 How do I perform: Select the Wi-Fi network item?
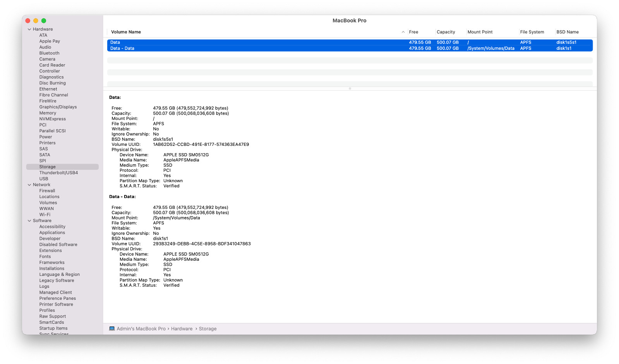click(45, 215)
